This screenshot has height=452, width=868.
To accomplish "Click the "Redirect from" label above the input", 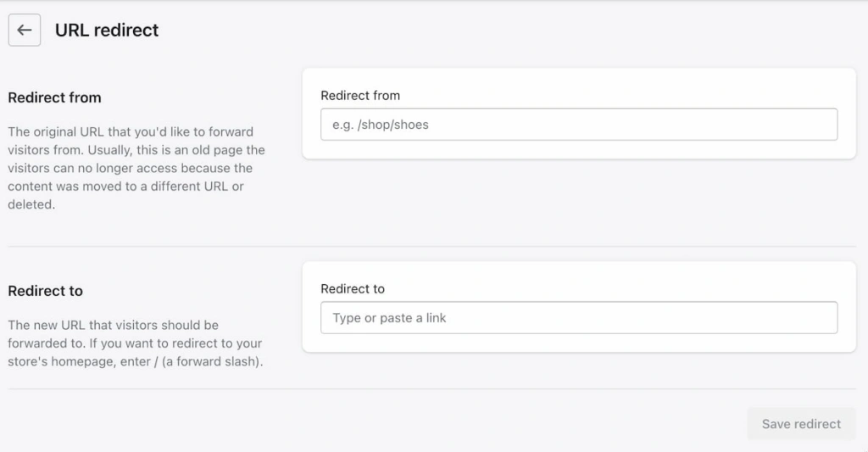I will coord(360,96).
